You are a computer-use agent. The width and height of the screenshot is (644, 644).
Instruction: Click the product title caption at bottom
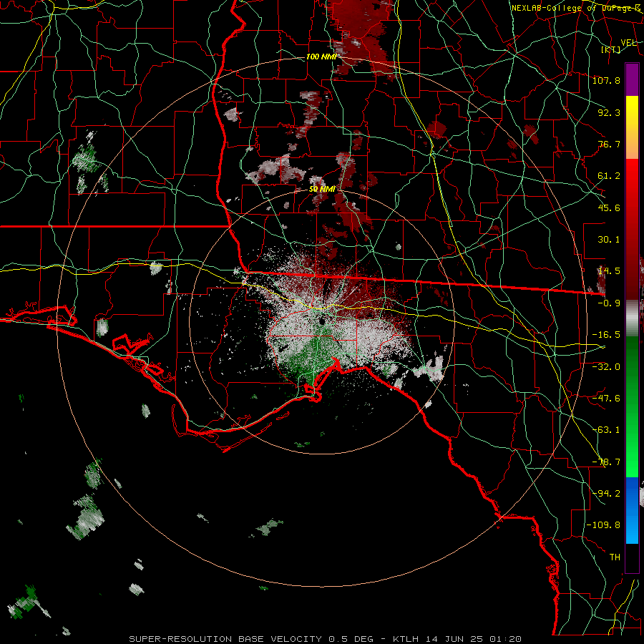point(326,639)
